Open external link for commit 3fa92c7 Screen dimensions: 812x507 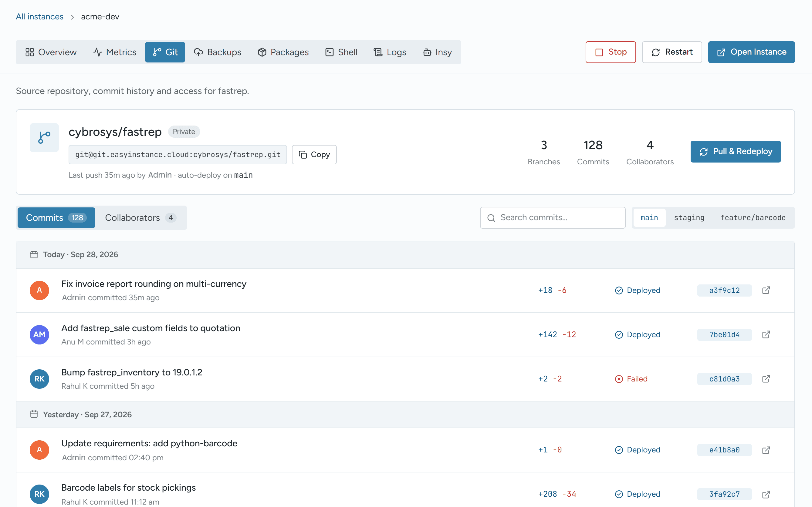(x=766, y=494)
